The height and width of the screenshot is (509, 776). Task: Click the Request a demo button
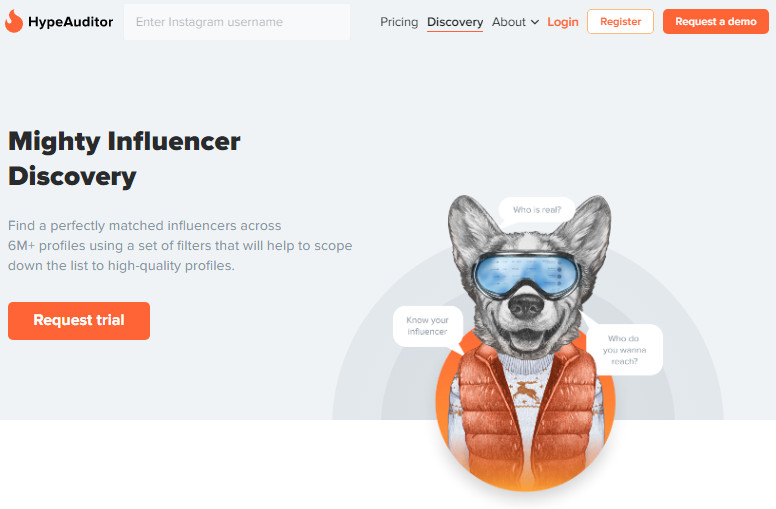(716, 22)
